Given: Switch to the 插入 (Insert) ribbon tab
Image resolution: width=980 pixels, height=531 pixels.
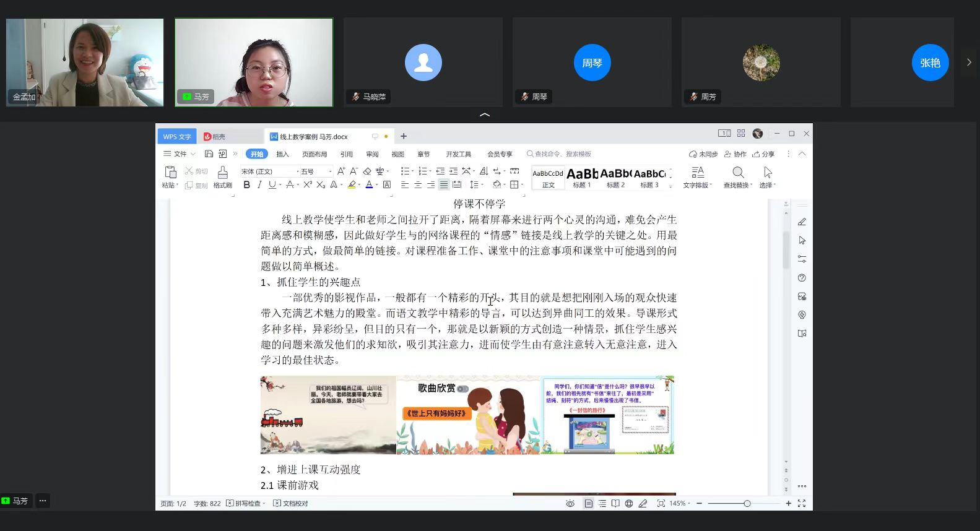Looking at the screenshot, I should coord(282,154).
